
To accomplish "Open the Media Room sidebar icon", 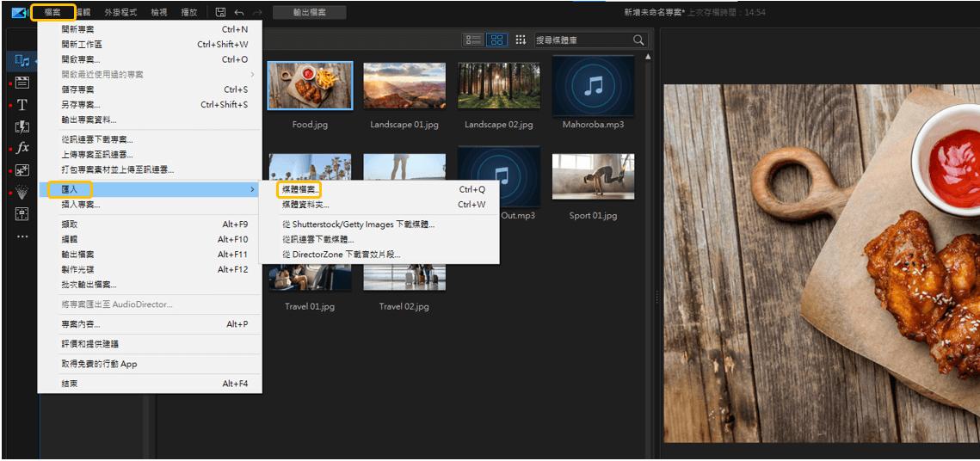I will [x=22, y=60].
